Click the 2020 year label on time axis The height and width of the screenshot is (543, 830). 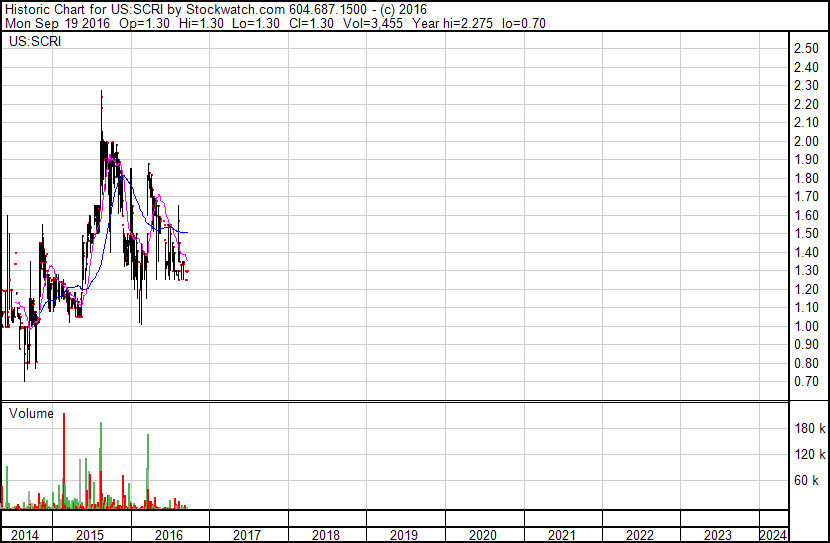tap(483, 534)
